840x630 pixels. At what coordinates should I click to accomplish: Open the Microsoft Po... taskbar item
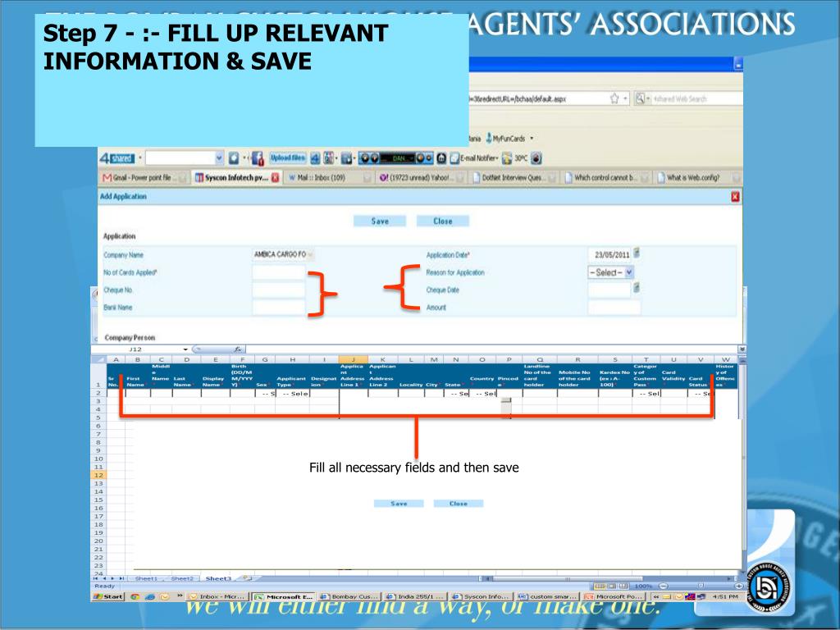[614, 596]
